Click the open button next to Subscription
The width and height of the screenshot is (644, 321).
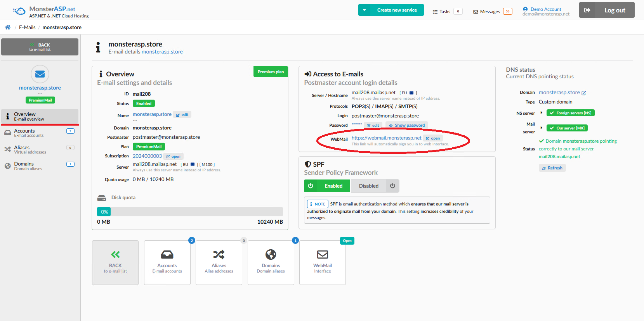[x=173, y=157]
